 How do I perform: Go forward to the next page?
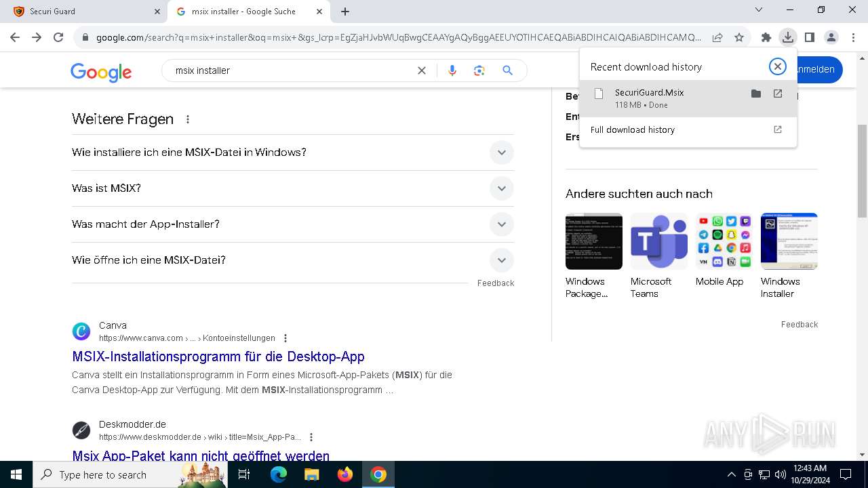point(37,37)
